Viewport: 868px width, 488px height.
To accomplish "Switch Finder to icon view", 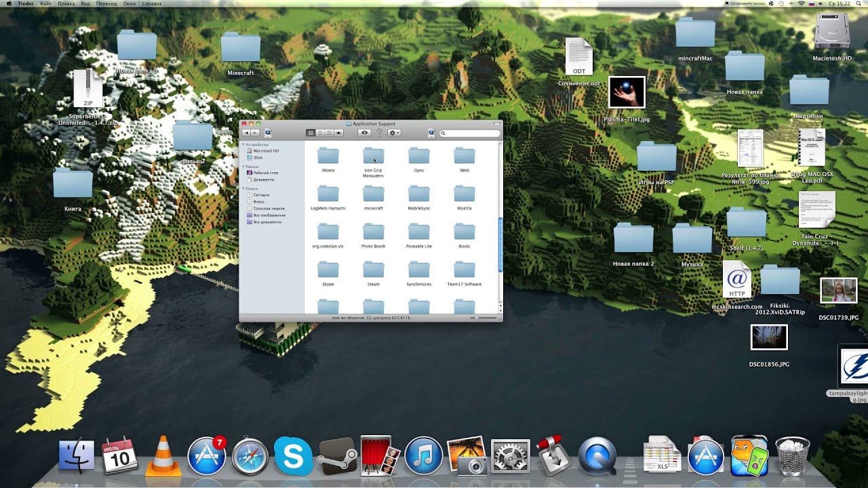I will coord(311,133).
